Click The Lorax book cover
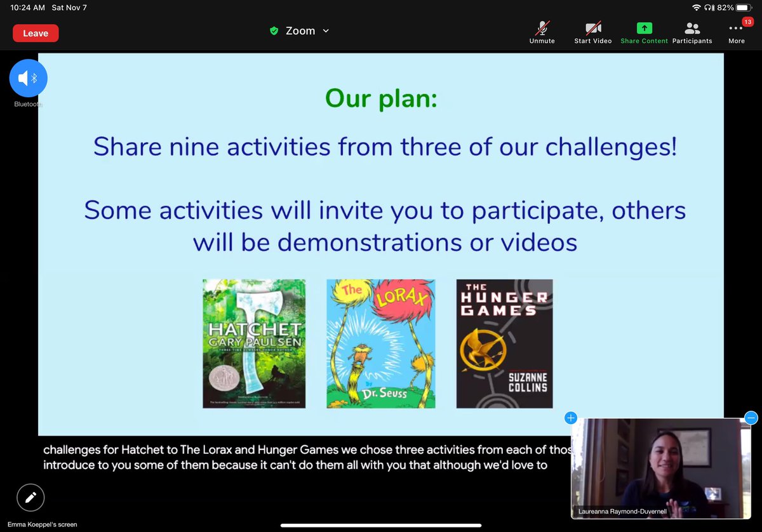This screenshot has height=532, width=762. (x=381, y=343)
